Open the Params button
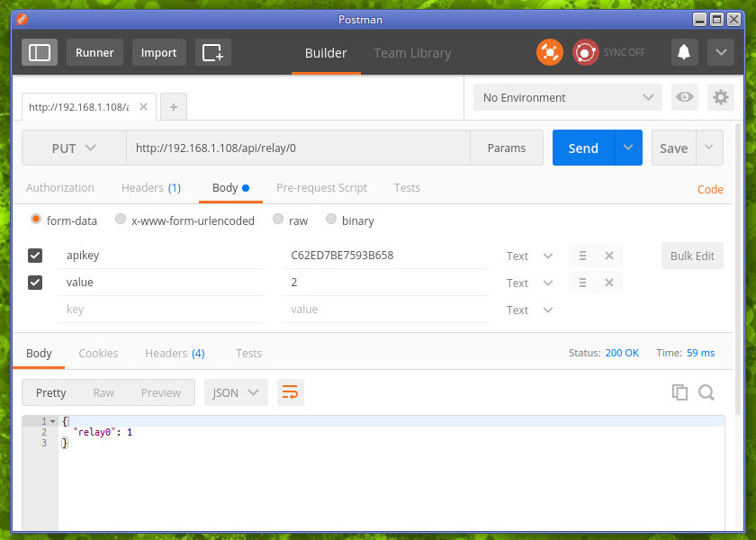 [x=506, y=148]
